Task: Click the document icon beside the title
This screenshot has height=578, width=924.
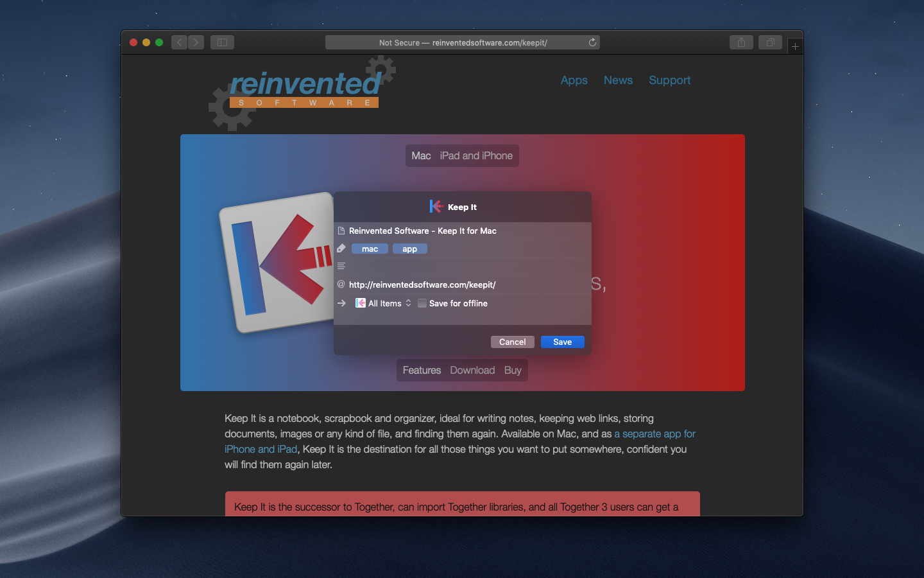Action: click(341, 231)
